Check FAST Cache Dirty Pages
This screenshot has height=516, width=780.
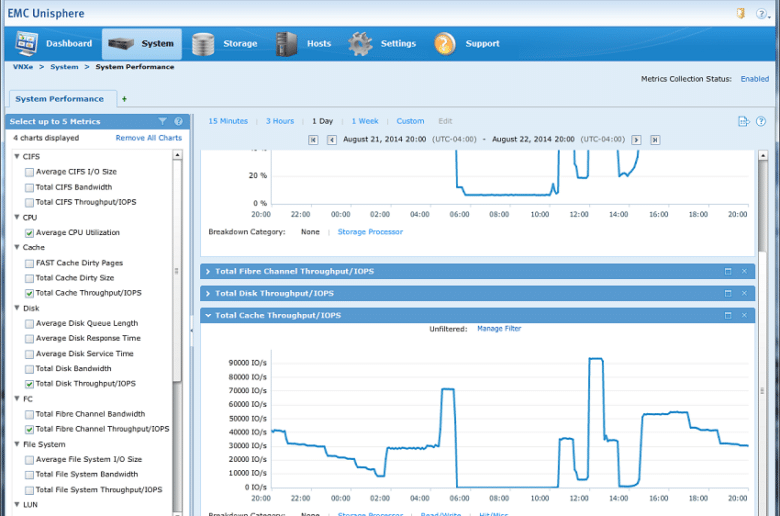29,263
